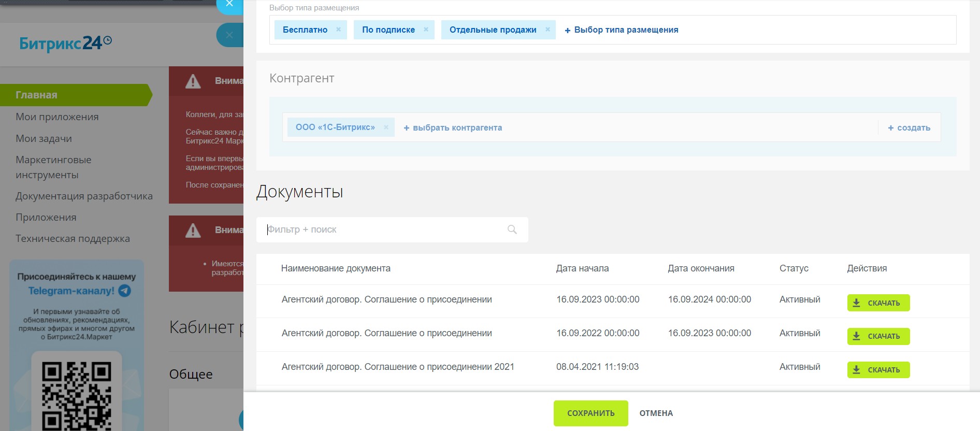This screenshot has height=431, width=980.
Task: Remove the ООО «1С-Битрикс» contractor tag
Action: tap(386, 127)
